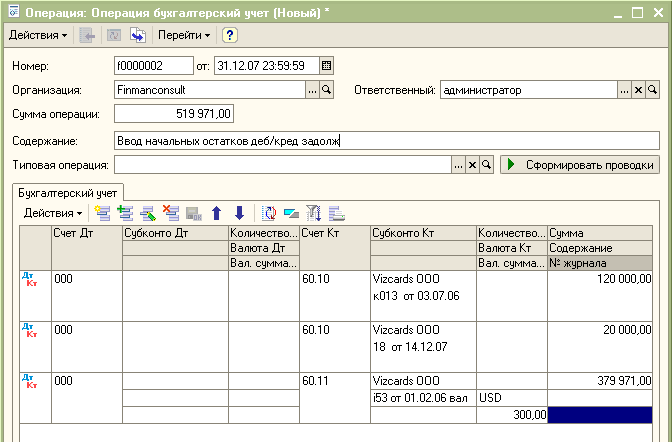Click the Типовая операция magnifier icon
This screenshot has width=672, height=442.
click(x=486, y=165)
